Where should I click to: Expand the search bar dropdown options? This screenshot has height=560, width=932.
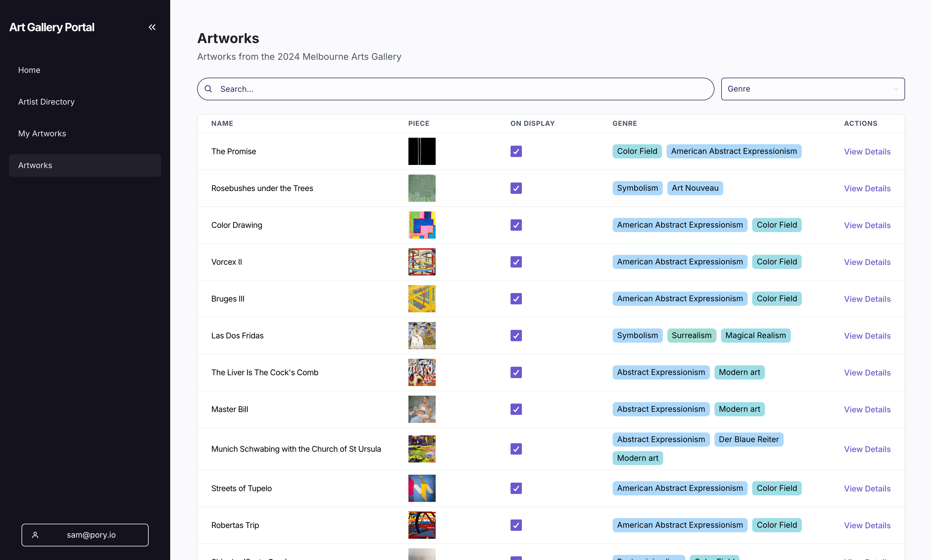point(897,88)
